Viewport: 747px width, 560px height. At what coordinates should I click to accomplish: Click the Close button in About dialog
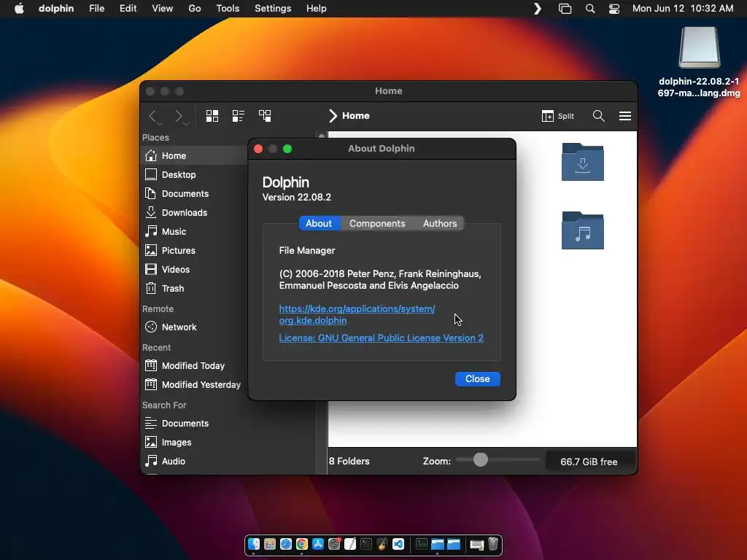tap(477, 379)
